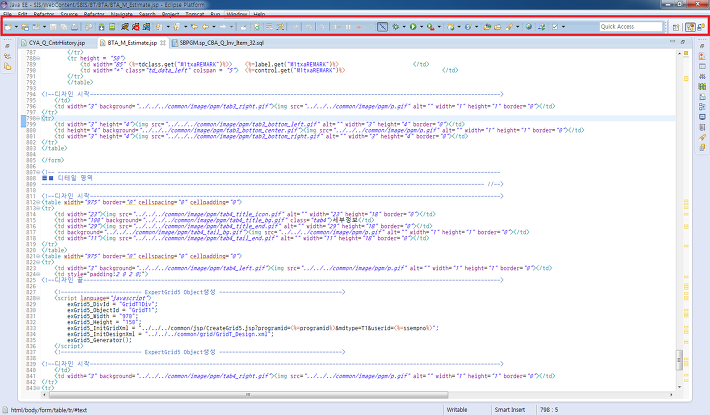Image resolution: width=710 pixels, height=415 pixels.
Task: Open the Help menu
Action: pyautogui.click(x=259, y=14)
